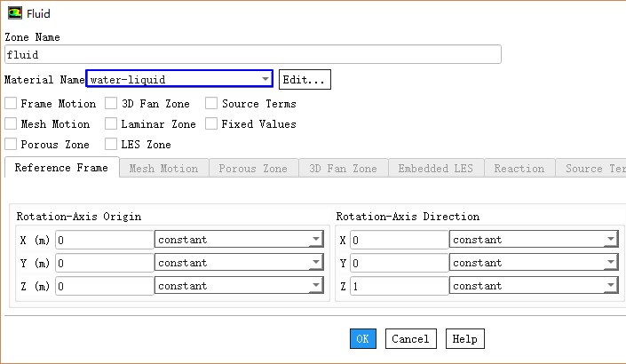This screenshot has width=626, height=364.
Task: Click the Rotation-Axis Origin label
Action: (x=79, y=217)
